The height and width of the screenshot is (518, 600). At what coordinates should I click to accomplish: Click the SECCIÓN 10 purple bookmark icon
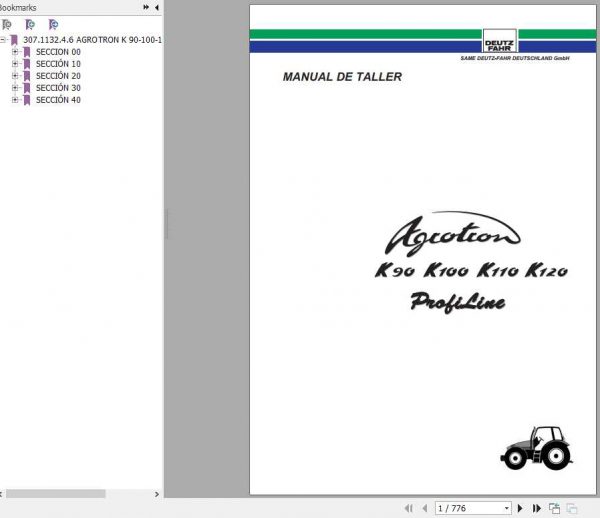[27, 64]
